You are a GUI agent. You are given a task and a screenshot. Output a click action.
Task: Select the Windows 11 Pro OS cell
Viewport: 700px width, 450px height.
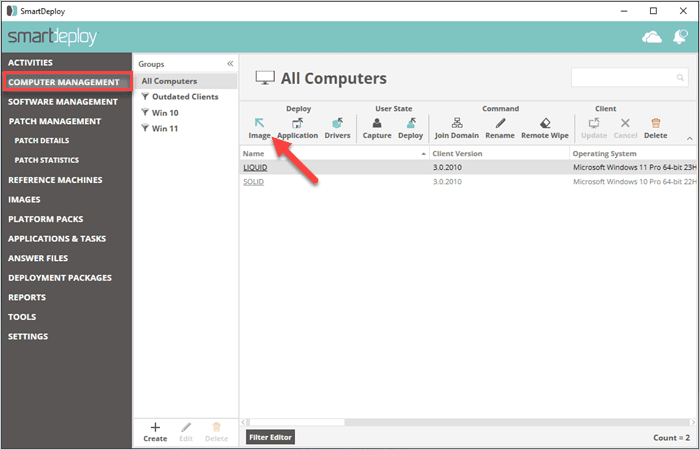pos(634,167)
